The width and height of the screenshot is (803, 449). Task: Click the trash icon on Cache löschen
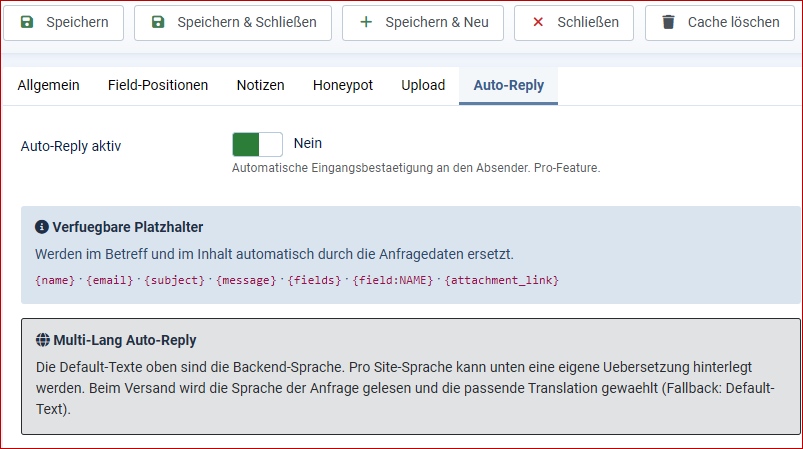tap(668, 22)
